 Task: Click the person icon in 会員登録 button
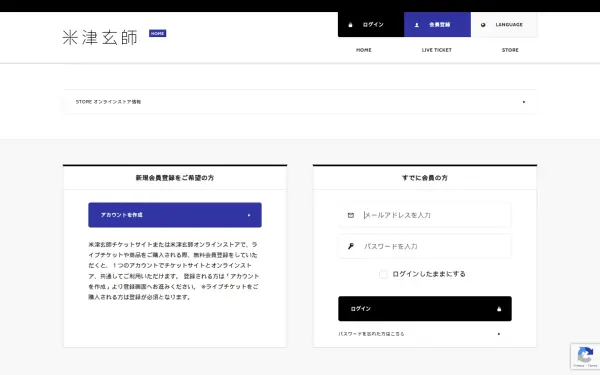[x=417, y=25]
